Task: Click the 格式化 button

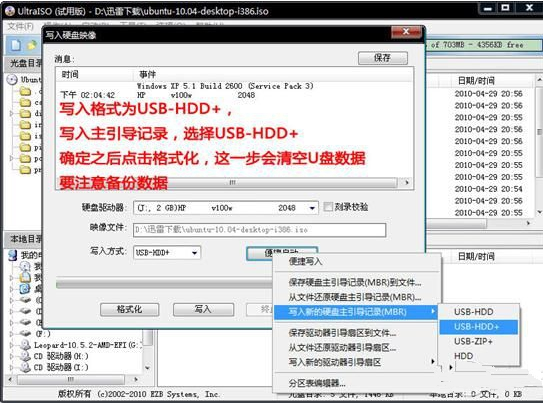Action: pyautogui.click(x=130, y=309)
